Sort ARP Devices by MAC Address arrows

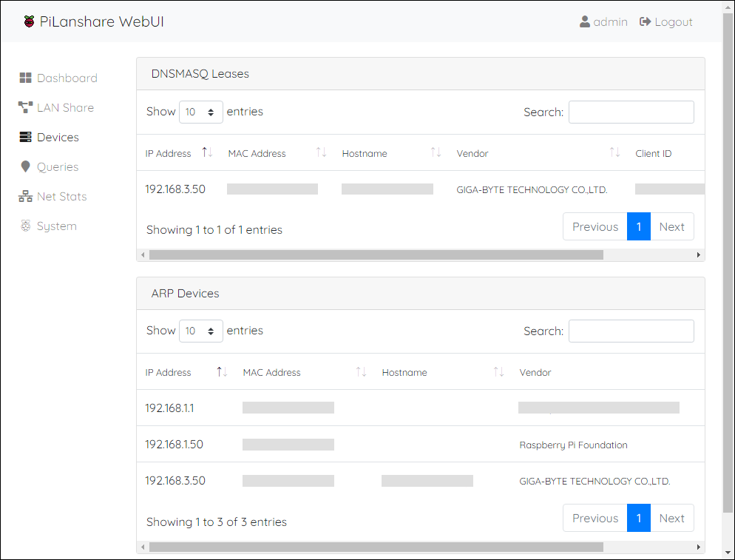[361, 372]
